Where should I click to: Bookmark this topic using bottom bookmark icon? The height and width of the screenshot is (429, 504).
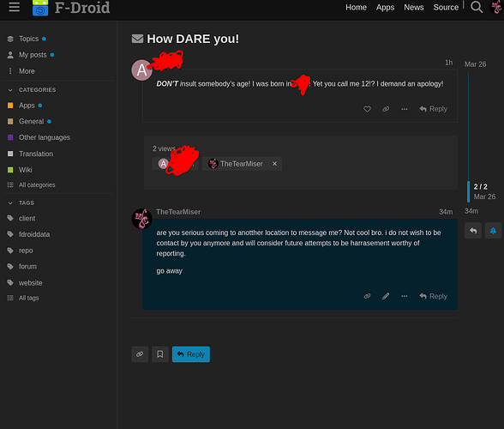click(160, 354)
